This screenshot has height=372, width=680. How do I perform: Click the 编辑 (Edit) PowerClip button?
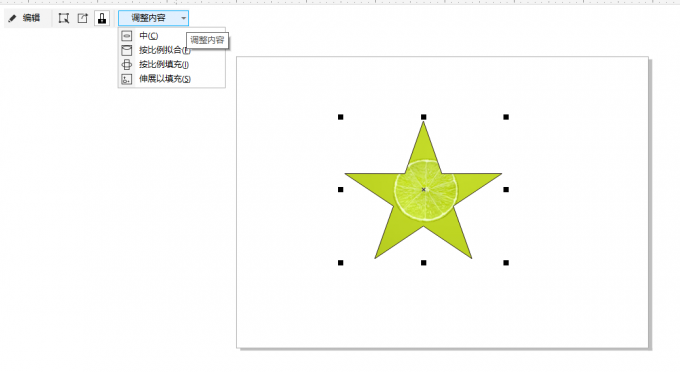(x=25, y=18)
